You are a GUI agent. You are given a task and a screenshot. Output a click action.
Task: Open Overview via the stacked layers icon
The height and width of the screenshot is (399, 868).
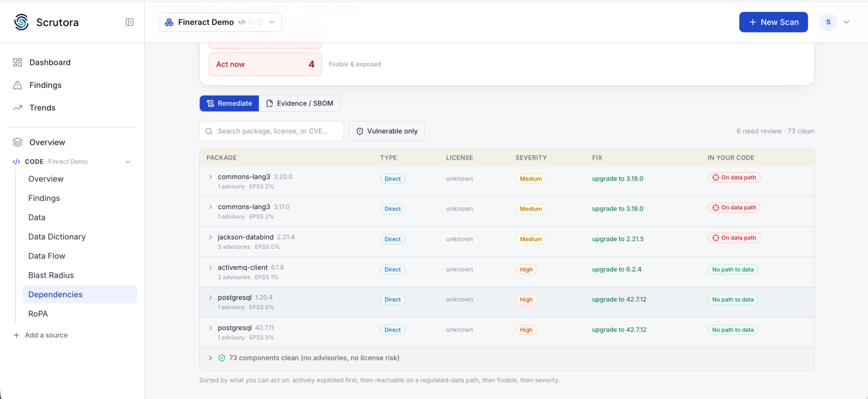(x=17, y=142)
